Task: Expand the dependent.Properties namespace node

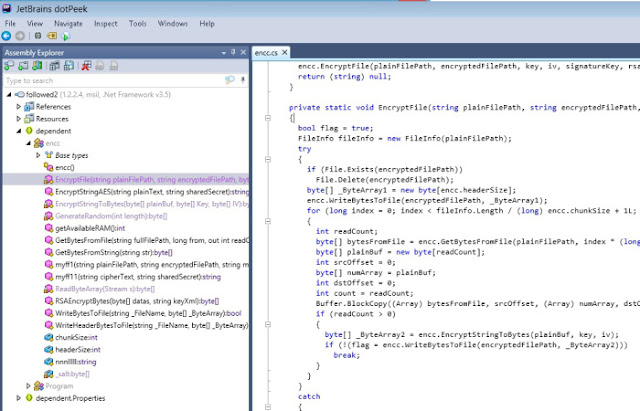Action: point(18,398)
